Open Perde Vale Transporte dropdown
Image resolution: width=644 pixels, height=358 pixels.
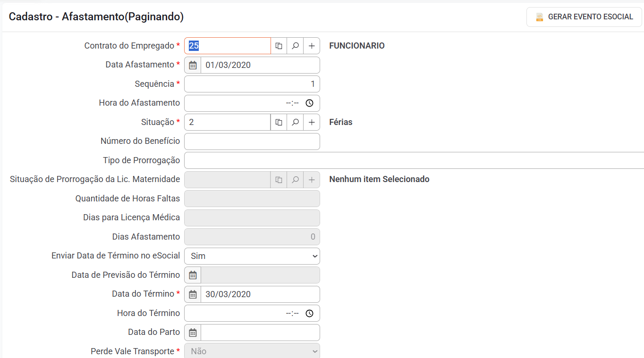coord(252,351)
